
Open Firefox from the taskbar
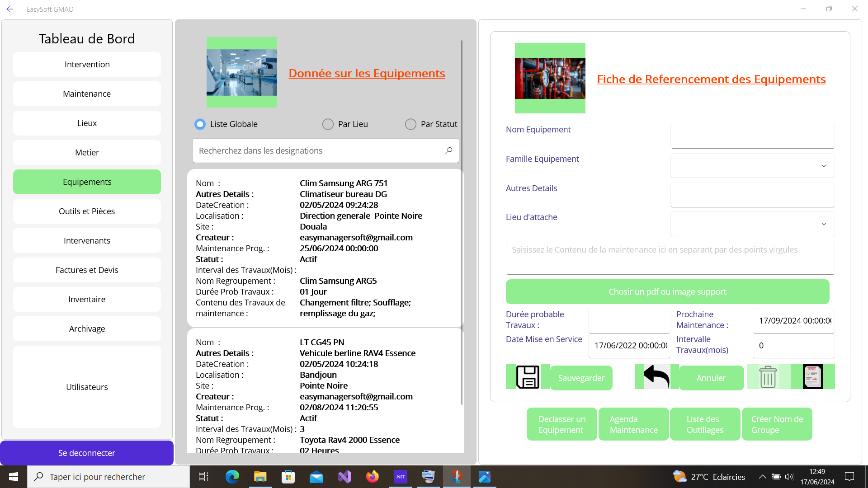[x=372, y=477]
